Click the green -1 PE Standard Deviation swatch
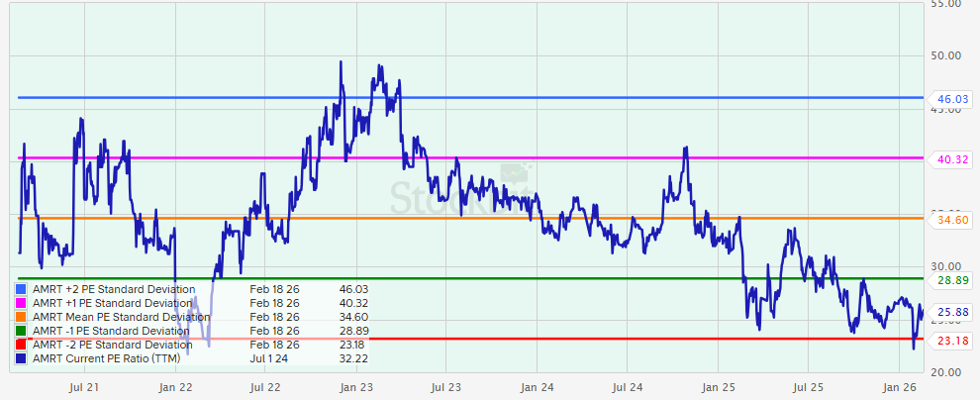 (21, 331)
